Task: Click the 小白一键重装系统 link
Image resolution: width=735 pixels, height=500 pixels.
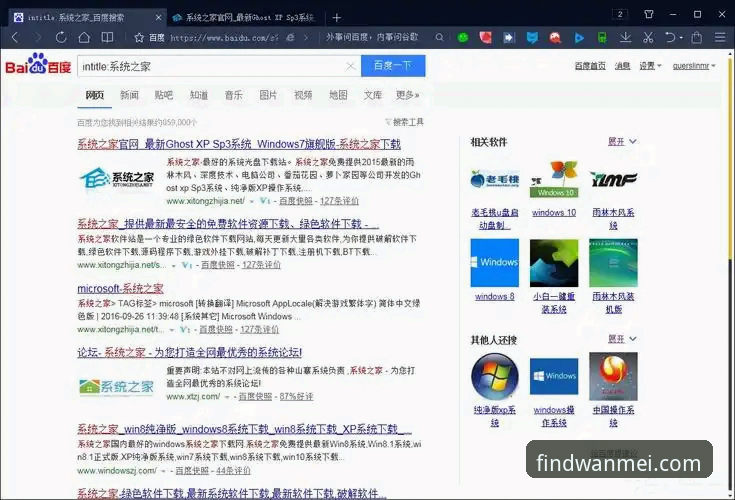Action: 554,303
